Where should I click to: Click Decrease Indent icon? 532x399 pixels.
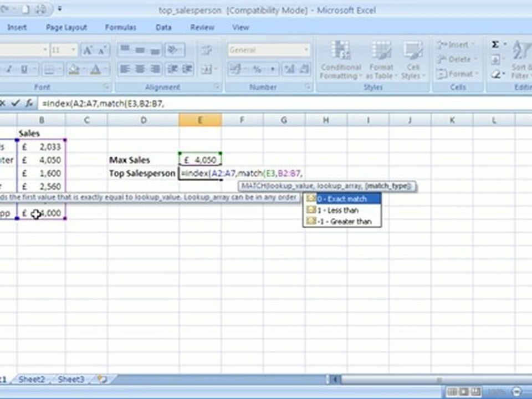click(x=172, y=69)
